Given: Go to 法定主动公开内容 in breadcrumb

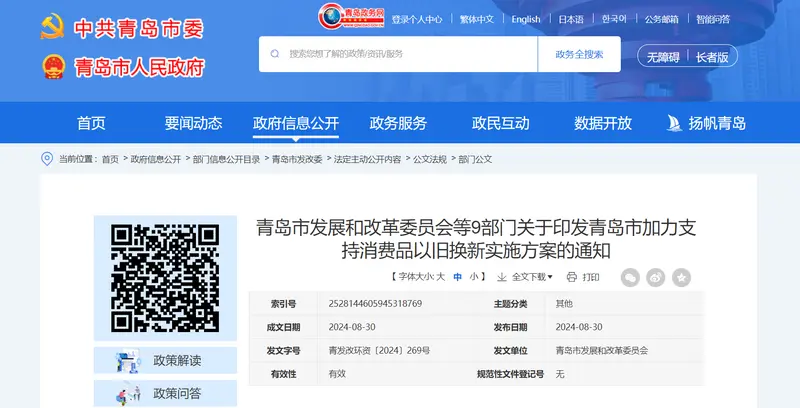Looking at the screenshot, I should tap(367, 159).
